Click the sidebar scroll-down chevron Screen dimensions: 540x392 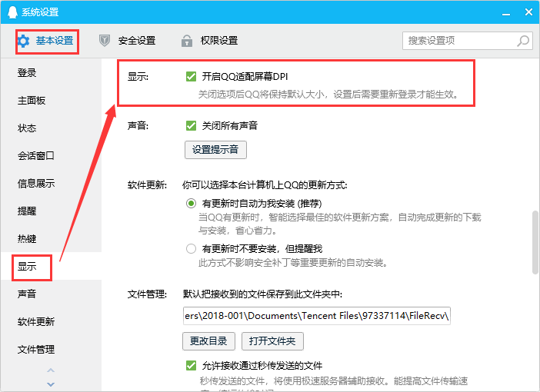(x=51, y=384)
